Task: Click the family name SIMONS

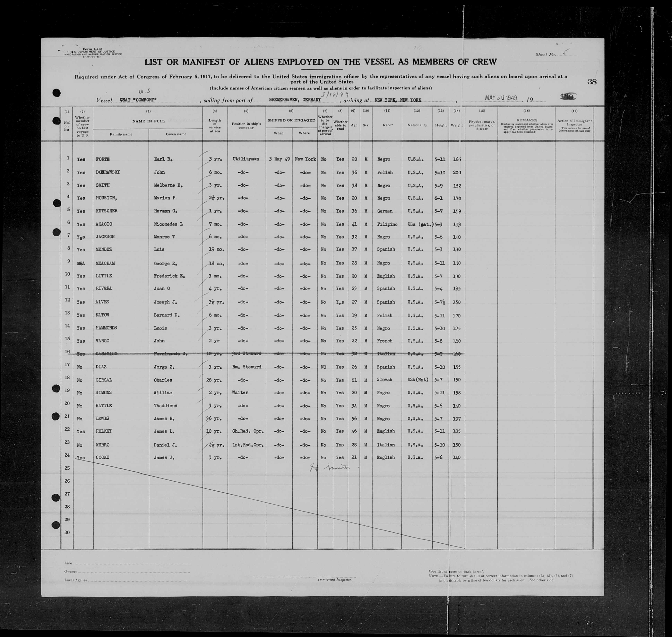Action: pos(104,392)
